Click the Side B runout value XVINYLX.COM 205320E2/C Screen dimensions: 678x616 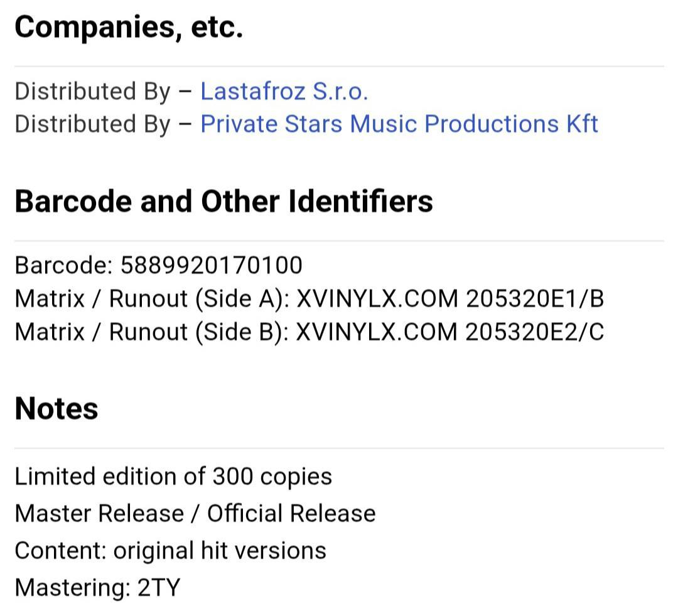tap(450, 332)
